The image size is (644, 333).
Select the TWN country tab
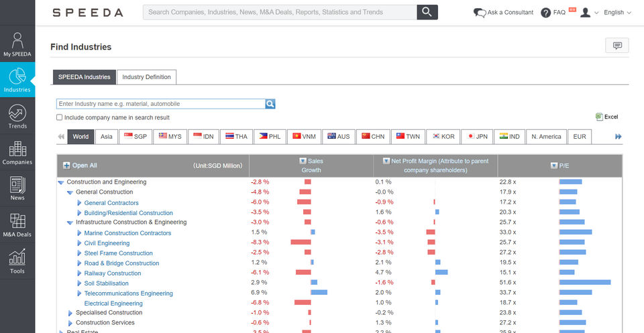tap(409, 137)
